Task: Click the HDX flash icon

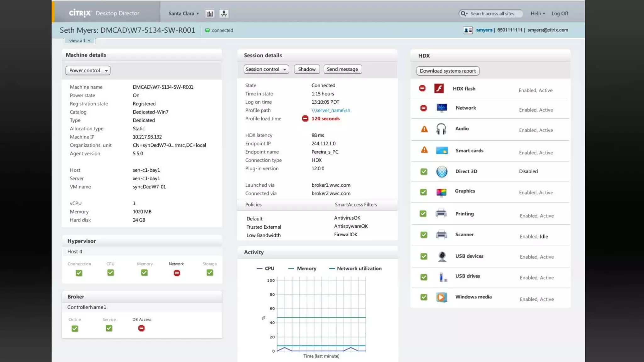Action: [439, 88]
